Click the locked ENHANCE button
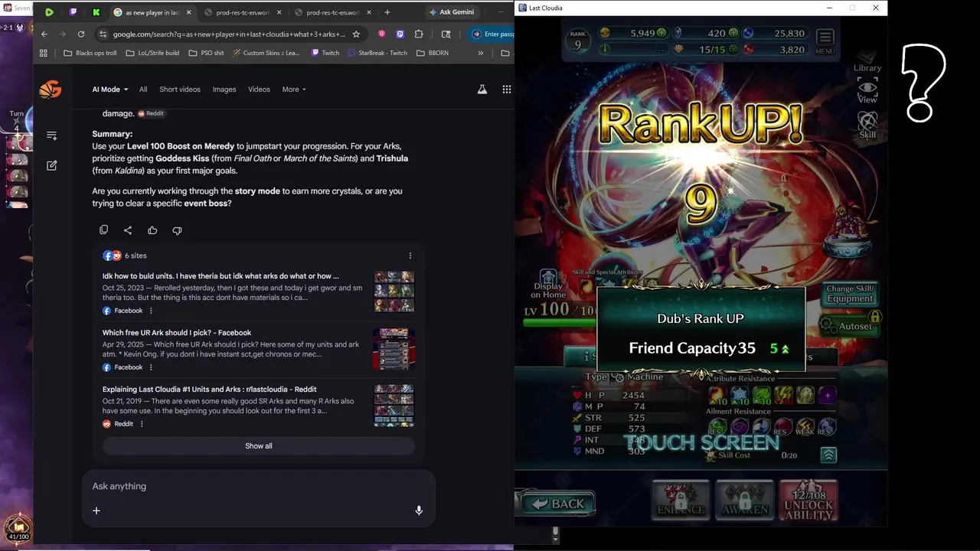The width and height of the screenshot is (980, 551). (x=681, y=500)
